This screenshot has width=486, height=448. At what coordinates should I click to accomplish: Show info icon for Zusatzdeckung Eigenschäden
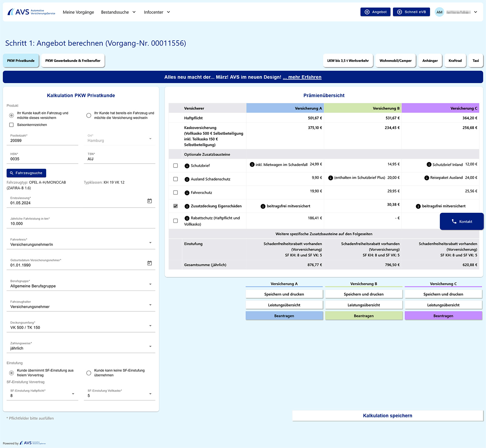click(x=187, y=206)
